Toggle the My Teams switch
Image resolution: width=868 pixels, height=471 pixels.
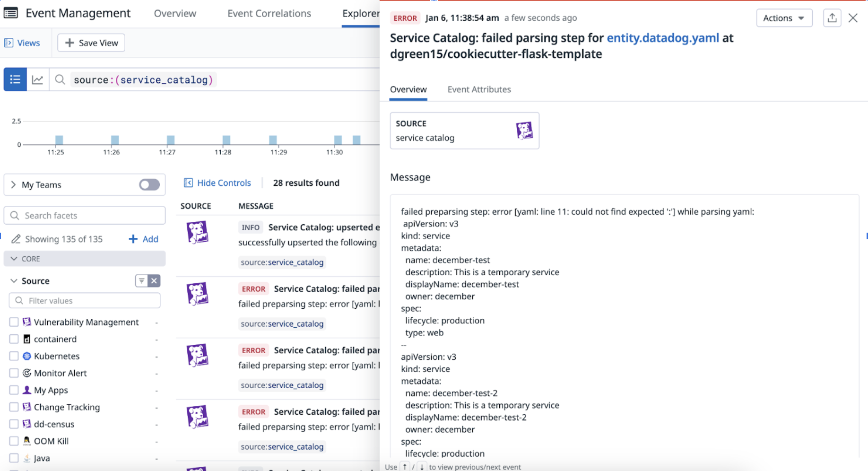click(x=149, y=185)
